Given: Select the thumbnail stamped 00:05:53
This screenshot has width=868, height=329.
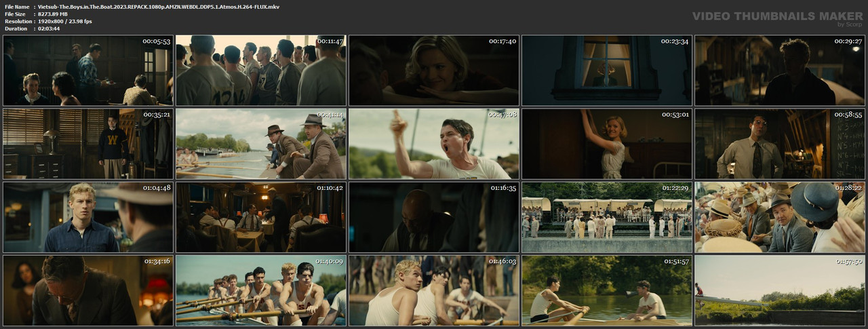Looking at the screenshot, I should pyautogui.click(x=88, y=71).
